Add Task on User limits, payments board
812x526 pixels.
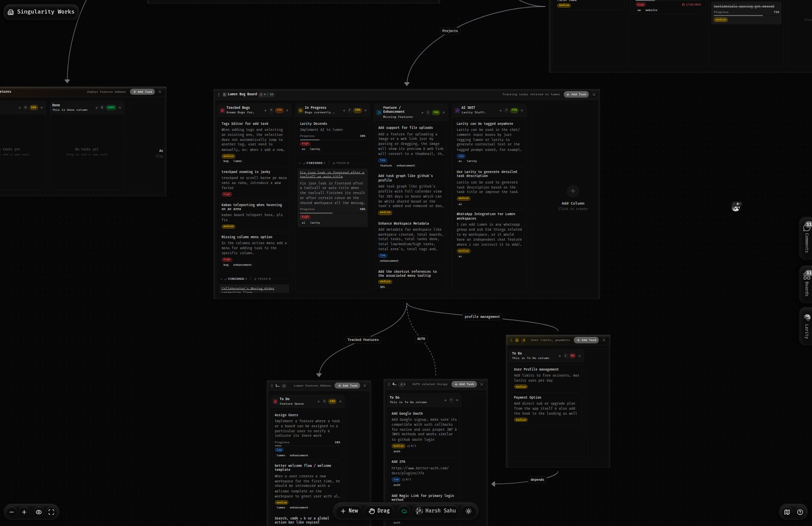(586, 340)
